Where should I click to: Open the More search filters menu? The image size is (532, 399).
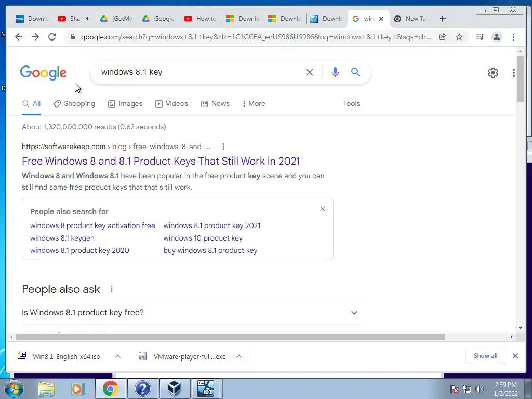[x=254, y=104]
